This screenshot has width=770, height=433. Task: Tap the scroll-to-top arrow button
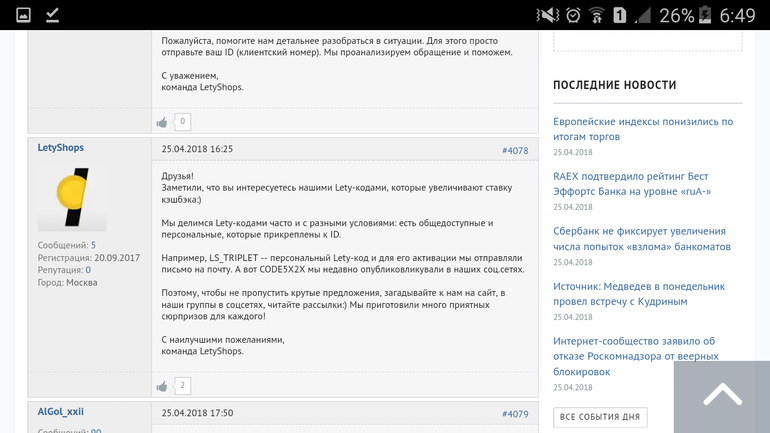721,396
